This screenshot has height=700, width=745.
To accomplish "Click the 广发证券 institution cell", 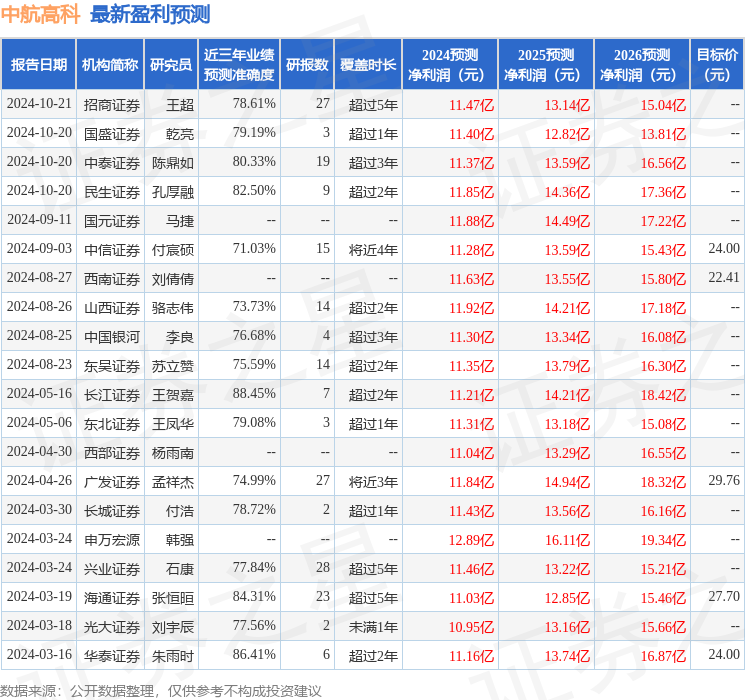I will 112,482.
